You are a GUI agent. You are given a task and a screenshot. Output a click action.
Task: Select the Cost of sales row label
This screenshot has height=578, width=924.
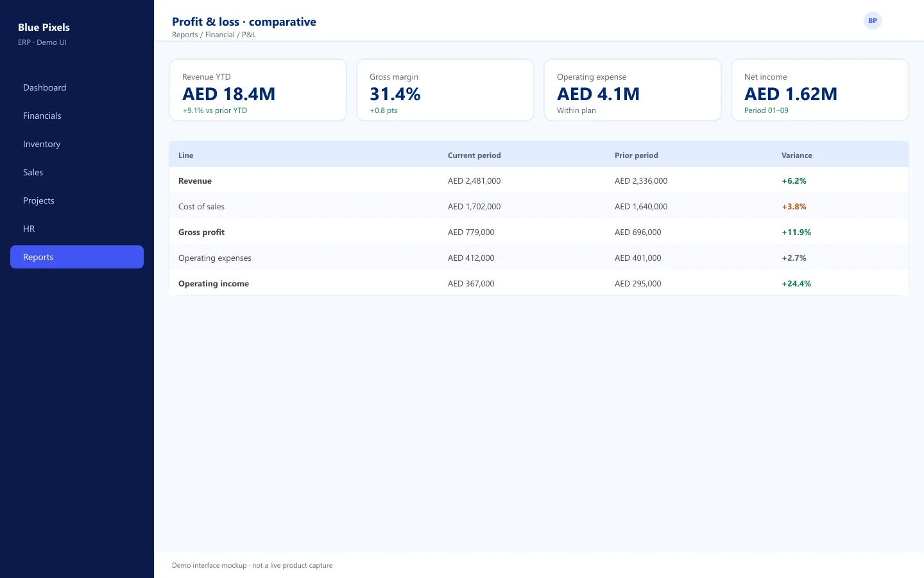click(201, 207)
